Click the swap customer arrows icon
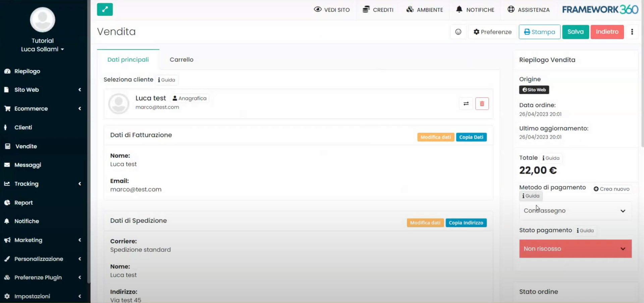The width and height of the screenshot is (644, 303). coord(466,104)
